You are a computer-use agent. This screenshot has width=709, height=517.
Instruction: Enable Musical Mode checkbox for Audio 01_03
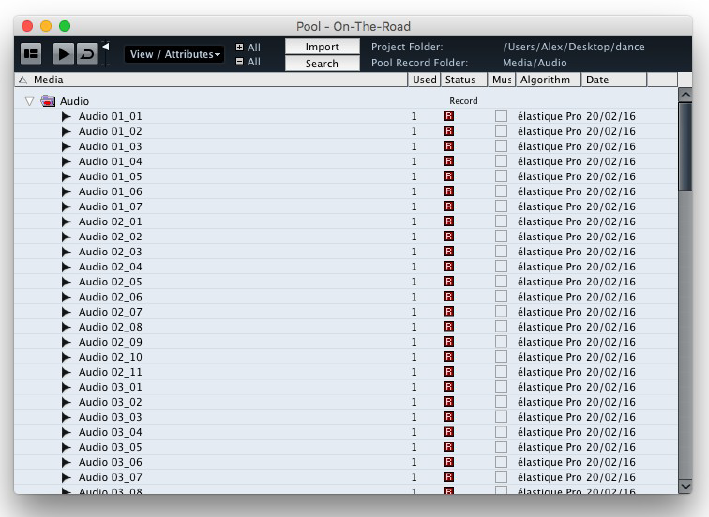pos(501,146)
